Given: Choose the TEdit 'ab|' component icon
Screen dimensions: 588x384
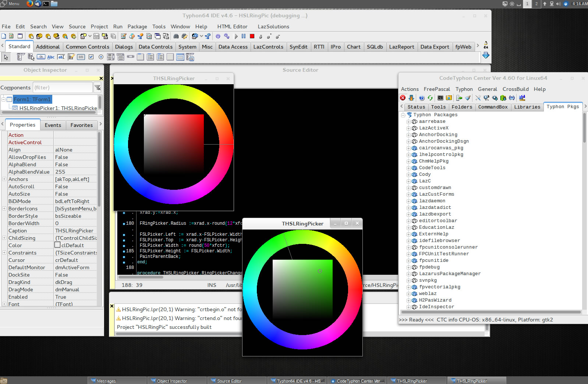Looking at the screenshot, I should [x=61, y=57].
